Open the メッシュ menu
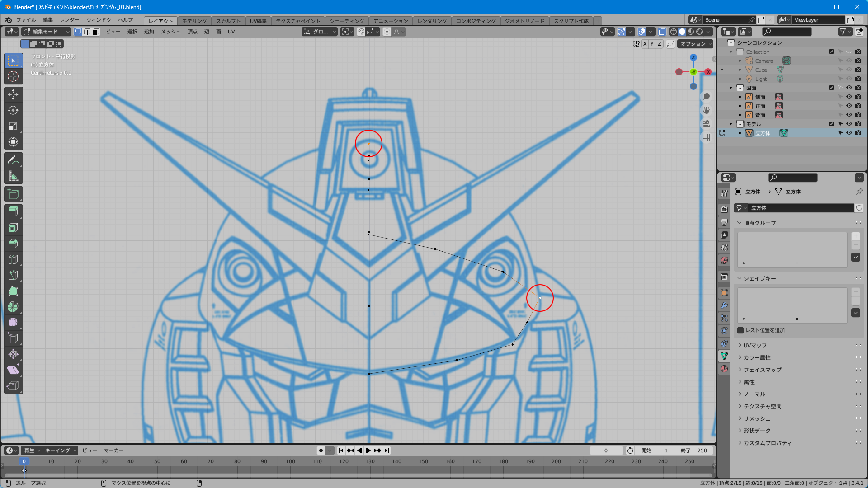 170,32
